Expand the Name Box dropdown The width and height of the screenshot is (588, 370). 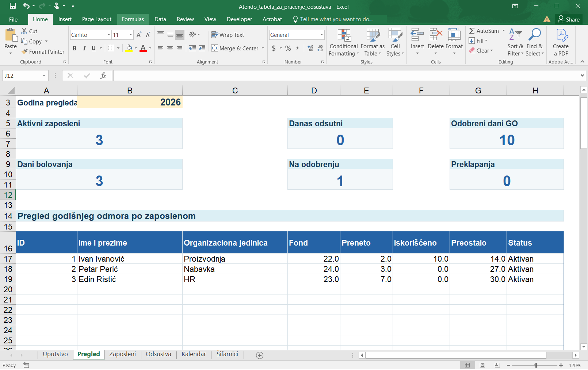point(44,76)
